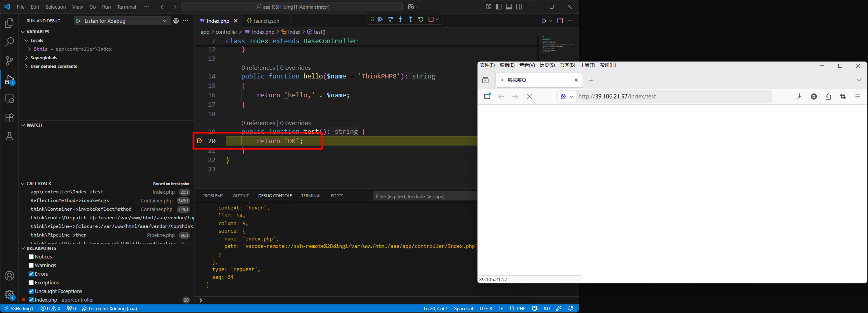This screenshot has width=868, height=313.
Task: Open the Explorer view in activity bar
Action: pos(9,23)
